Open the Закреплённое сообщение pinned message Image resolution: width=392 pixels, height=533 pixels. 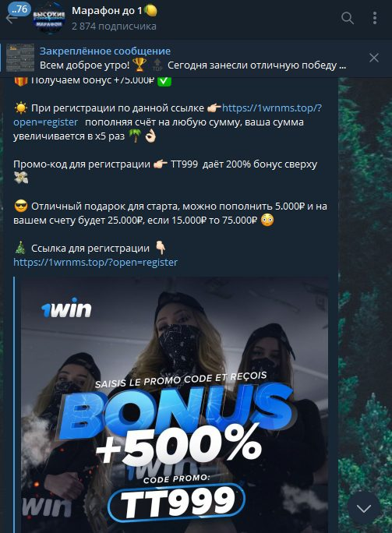coord(192,58)
